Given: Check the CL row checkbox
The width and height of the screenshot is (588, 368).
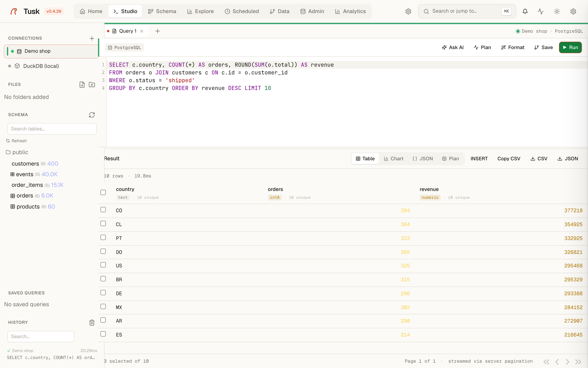Looking at the screenshot, I should click(103, 223).
